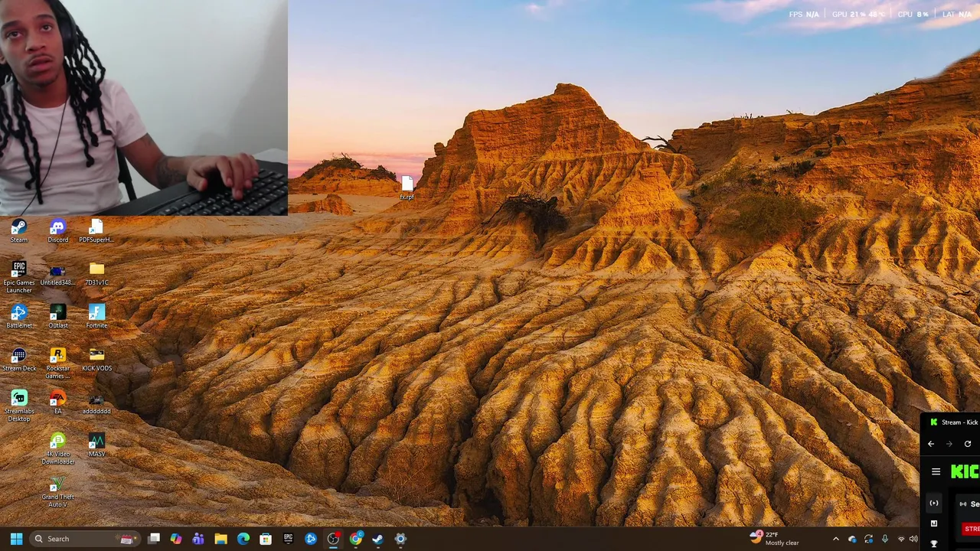The image size is (980, 551).
Task: Open Battle.net from the taskbar
Action: 311,539
